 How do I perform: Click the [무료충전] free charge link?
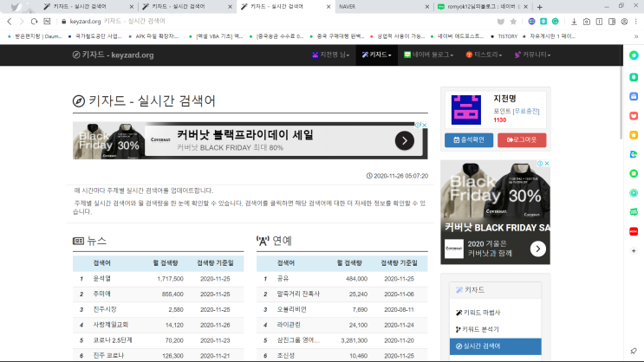coord(526,111)
